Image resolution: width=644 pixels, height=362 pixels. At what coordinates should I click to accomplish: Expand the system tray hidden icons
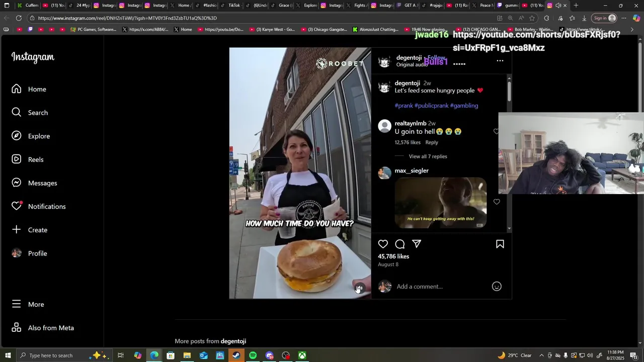[541, 355]
